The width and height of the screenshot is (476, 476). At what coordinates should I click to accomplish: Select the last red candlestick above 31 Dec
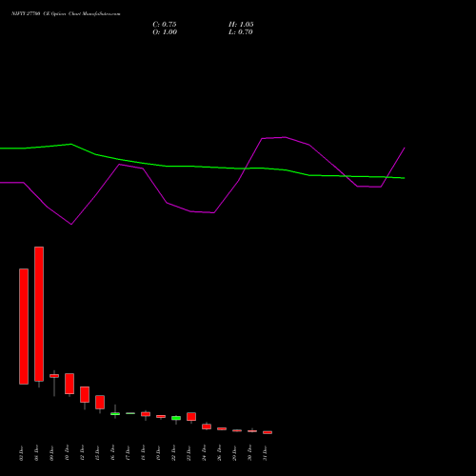(268, 432)
